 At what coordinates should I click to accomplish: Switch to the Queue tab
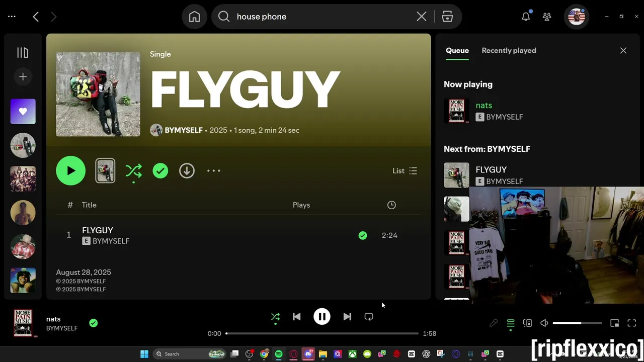[457, 50]
